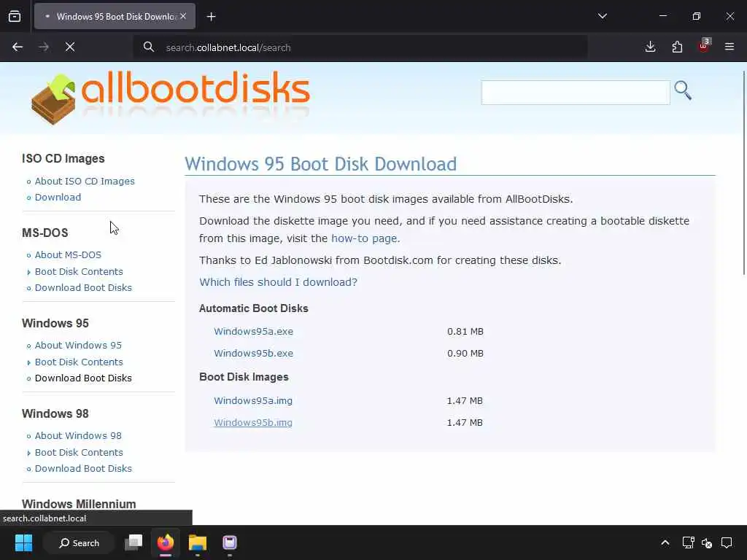Screen dimensions: 747x560
Task: Click the ISO CD Images heading
Action: tap(63, 158)
